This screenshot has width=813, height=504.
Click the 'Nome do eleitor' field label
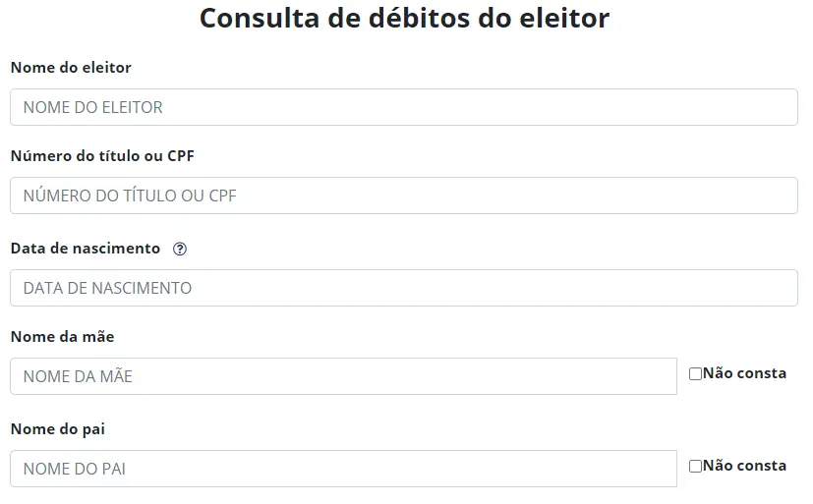click(71, 68)
